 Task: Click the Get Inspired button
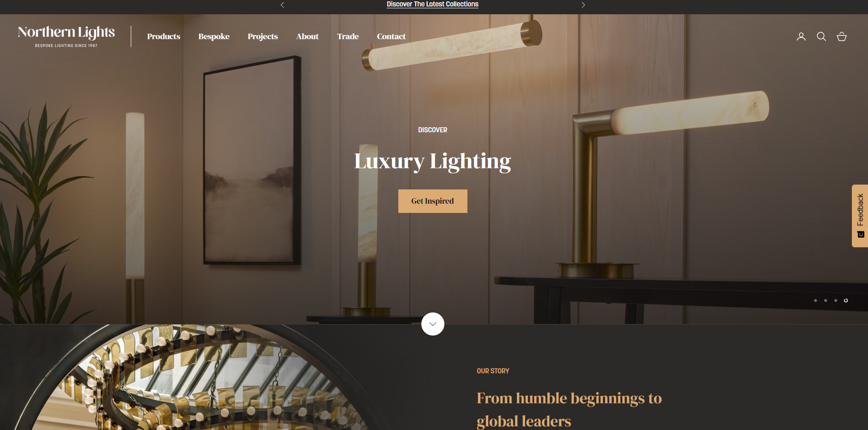pos(433,201)
